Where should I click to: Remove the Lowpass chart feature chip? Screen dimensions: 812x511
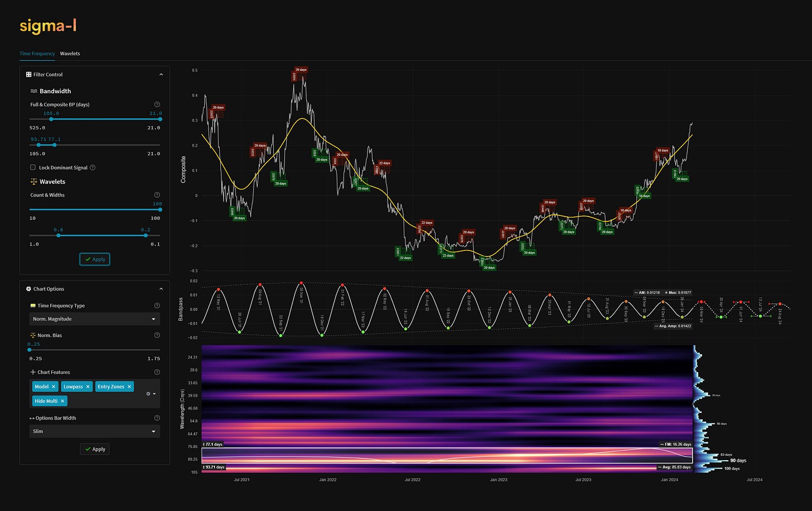click(88, 386)
